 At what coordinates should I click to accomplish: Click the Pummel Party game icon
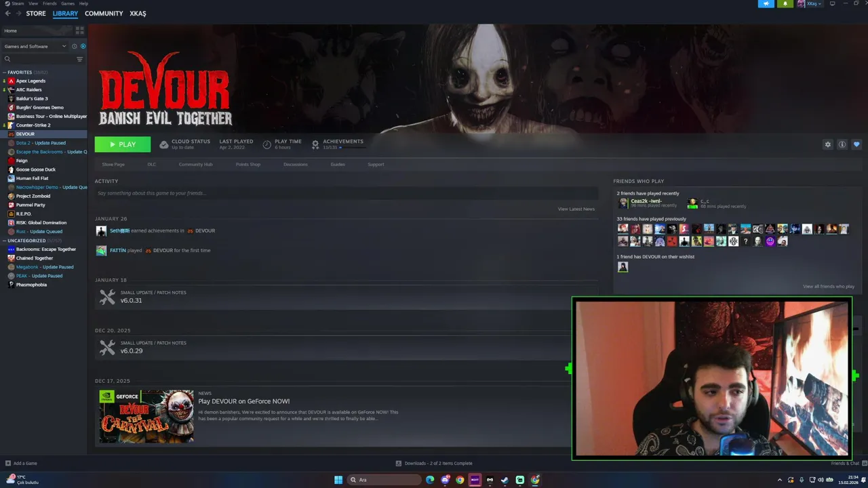pos(11,205)
